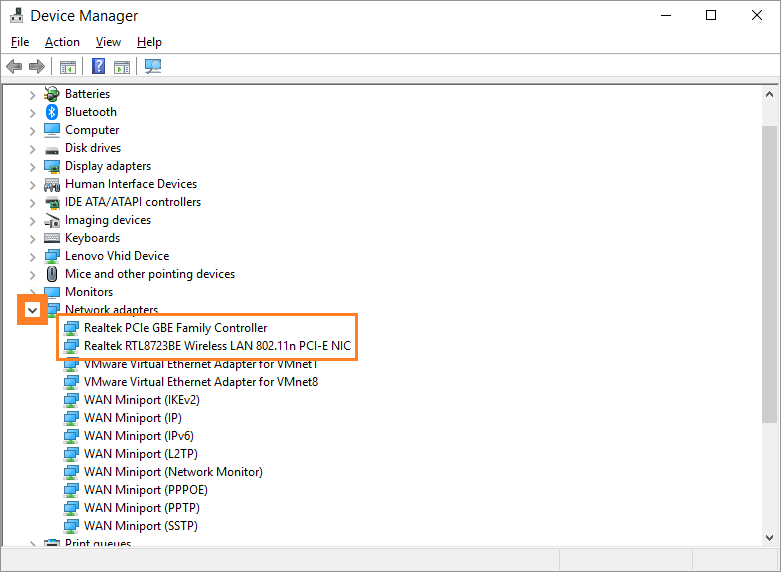This screenshot has width=781, height=572.
Task: Select the Monitors category label
Action: point(89,292)
